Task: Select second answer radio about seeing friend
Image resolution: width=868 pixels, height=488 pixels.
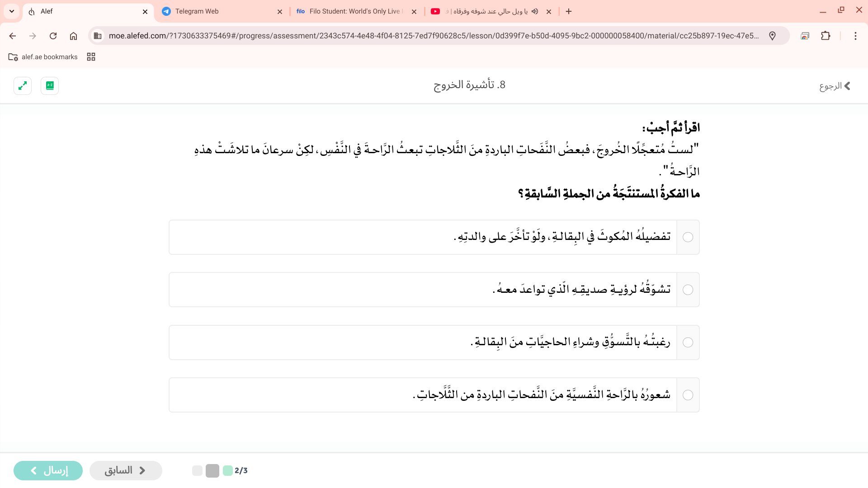Action: [x=688, y=290]
